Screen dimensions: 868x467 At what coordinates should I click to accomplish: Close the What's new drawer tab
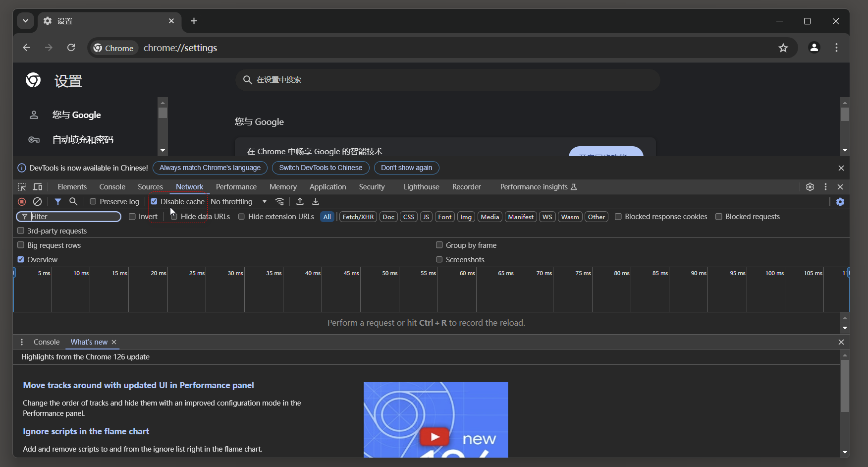point(114,342)
